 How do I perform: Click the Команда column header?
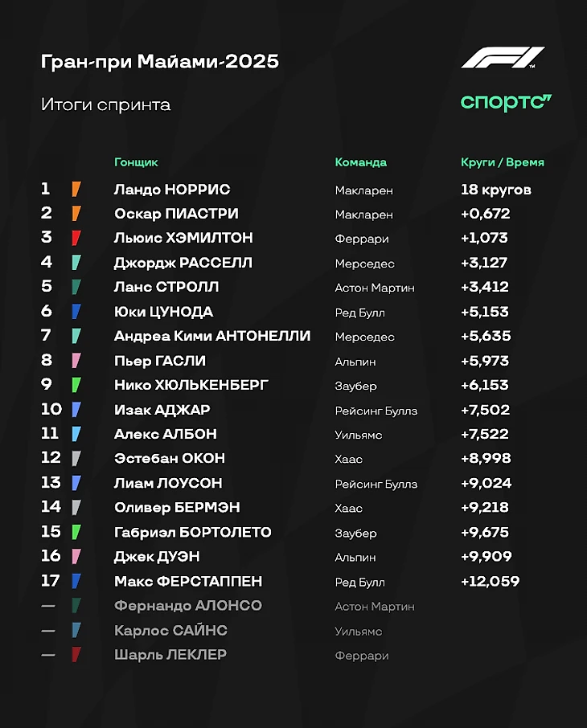point(360,162)
